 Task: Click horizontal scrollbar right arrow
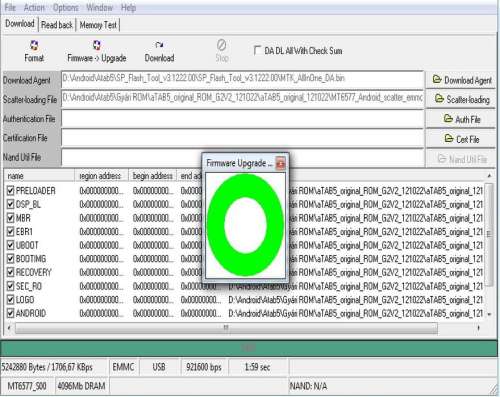tap(479, 328)
